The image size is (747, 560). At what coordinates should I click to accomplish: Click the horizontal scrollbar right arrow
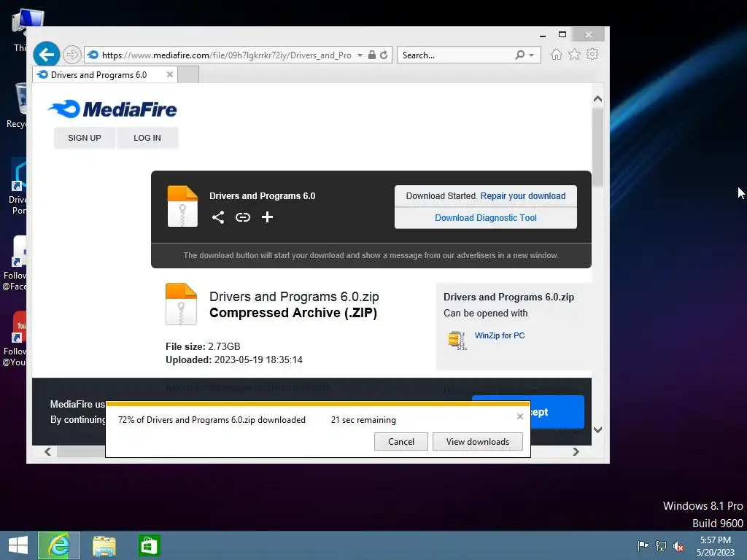[576, 451]
